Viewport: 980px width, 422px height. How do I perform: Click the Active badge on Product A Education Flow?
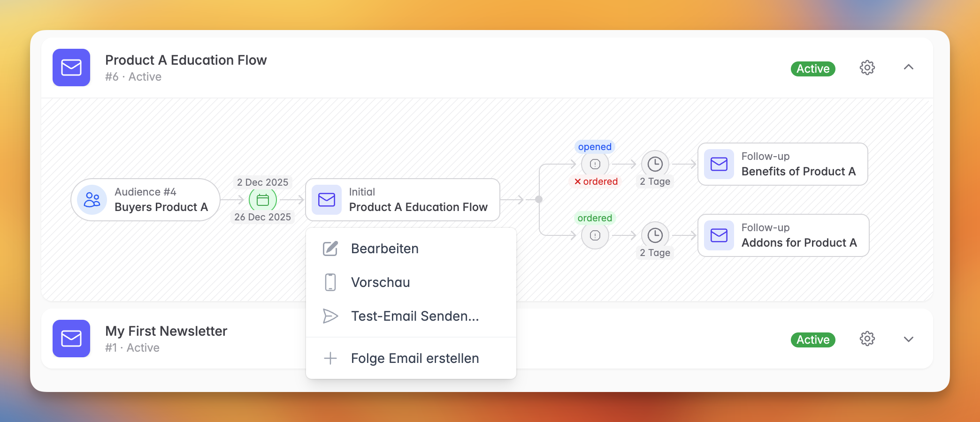point(812,68)
